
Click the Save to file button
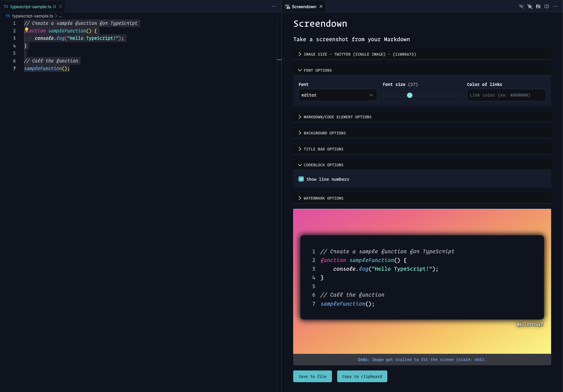tap(312, 376)
